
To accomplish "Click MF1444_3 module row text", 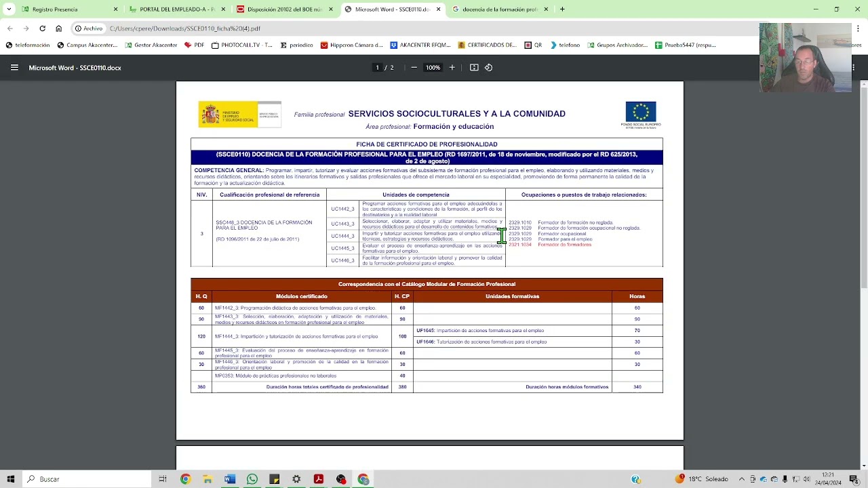I will tap(296, 336).
